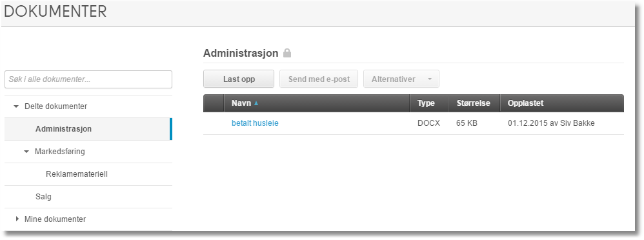The image size is (644, 240).
Task: Open the betalt husleie document link
Action: pos(255,123)
